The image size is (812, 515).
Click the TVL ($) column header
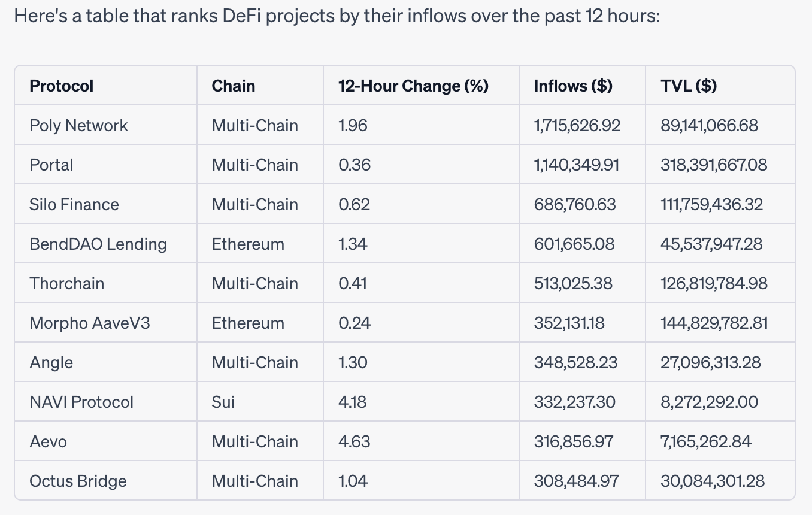click(689, 86)
